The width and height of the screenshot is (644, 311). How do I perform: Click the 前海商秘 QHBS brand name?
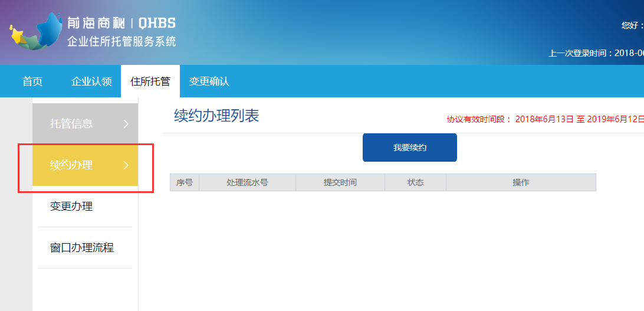(x=121, y=24)
